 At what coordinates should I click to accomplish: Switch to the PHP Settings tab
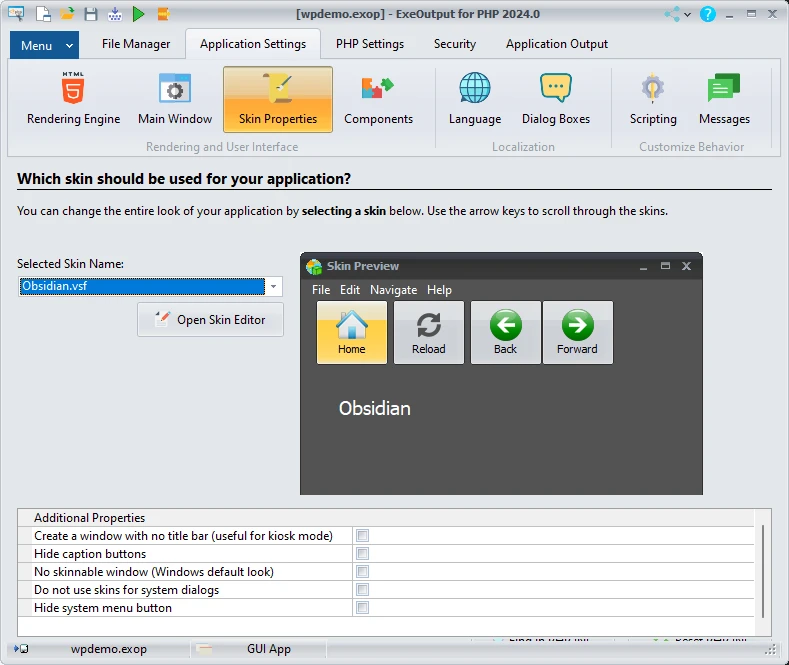click(x=369, y=44)
